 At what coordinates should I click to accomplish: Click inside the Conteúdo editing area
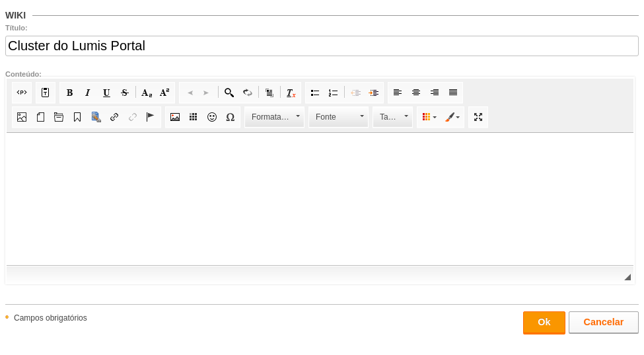click(320, 199)
